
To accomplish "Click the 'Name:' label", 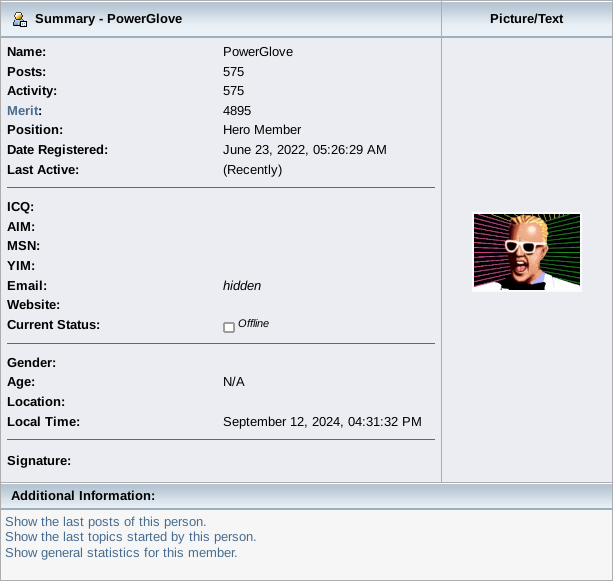I will tap(27, 52).
